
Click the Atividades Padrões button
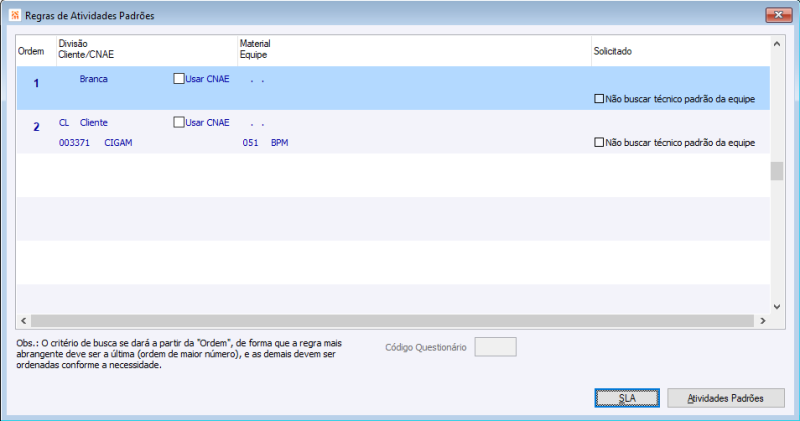coord(726,398)
